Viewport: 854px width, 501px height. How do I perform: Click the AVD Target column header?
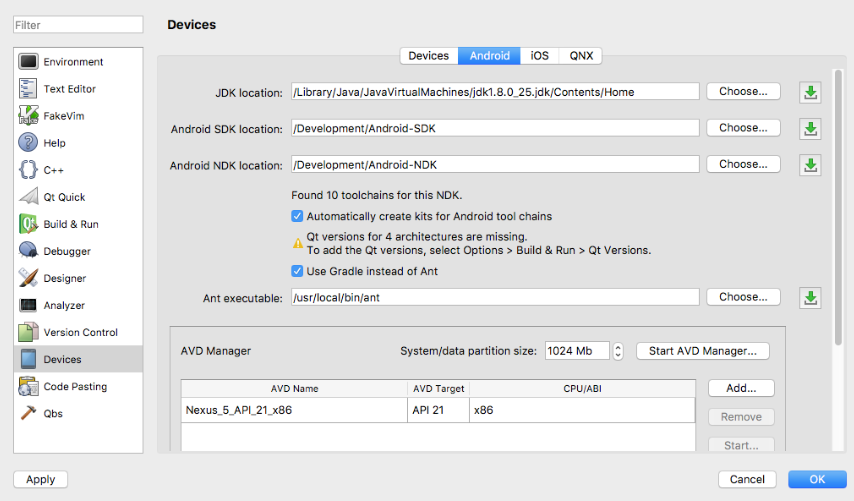[x=438, y=388]
